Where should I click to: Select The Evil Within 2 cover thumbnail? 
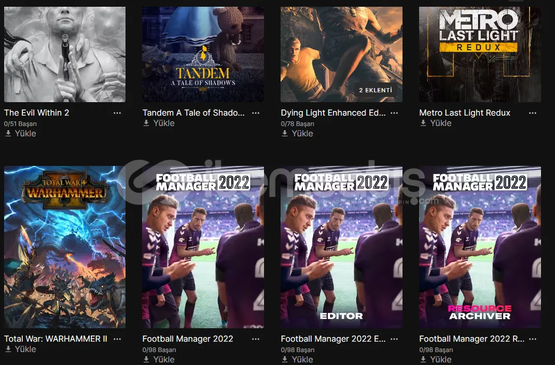click(x=65, y=54)
